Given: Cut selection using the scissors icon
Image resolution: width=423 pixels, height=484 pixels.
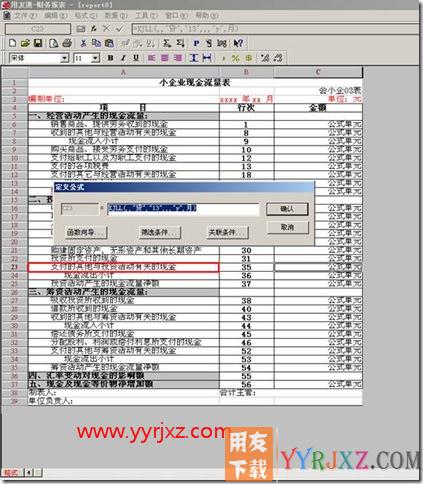Looking at the screenshot, I should pyautogui.click(x=83, y=43).
